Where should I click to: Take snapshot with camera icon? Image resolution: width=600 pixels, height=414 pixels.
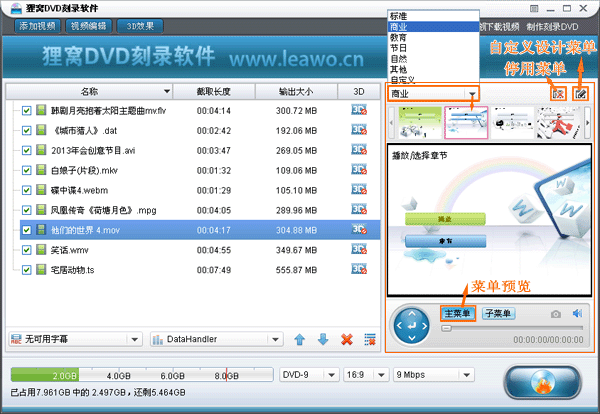(x=556, y=314)
